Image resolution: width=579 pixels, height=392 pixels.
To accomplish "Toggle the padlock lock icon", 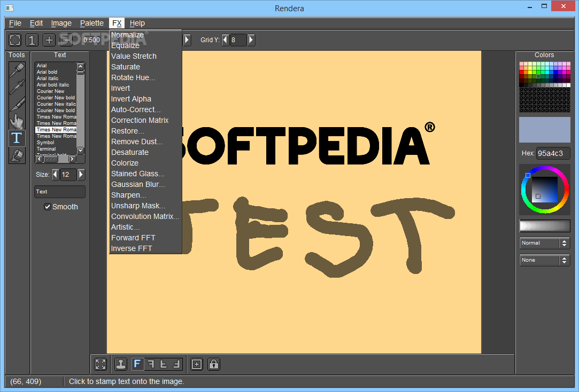I will coord(214,364).
